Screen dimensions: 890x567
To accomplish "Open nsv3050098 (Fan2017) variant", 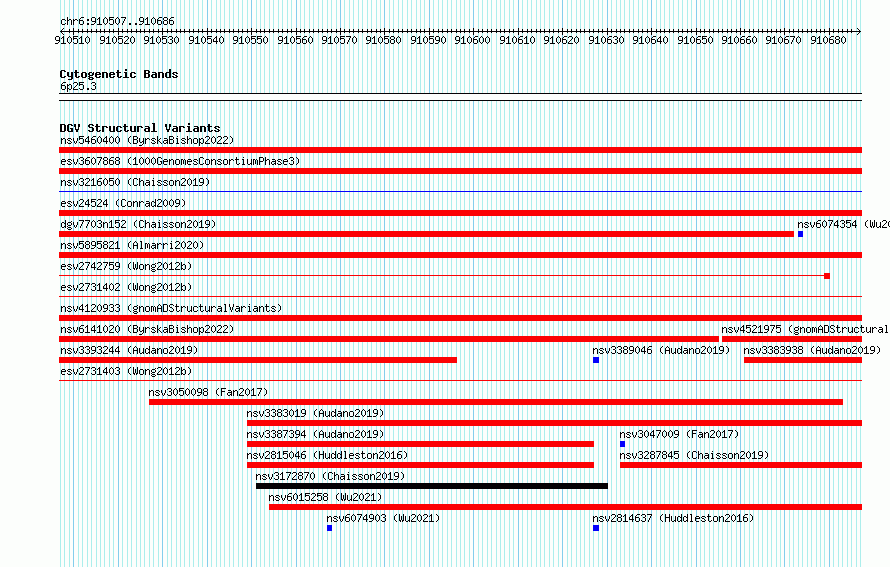I will tap(208, 392).
